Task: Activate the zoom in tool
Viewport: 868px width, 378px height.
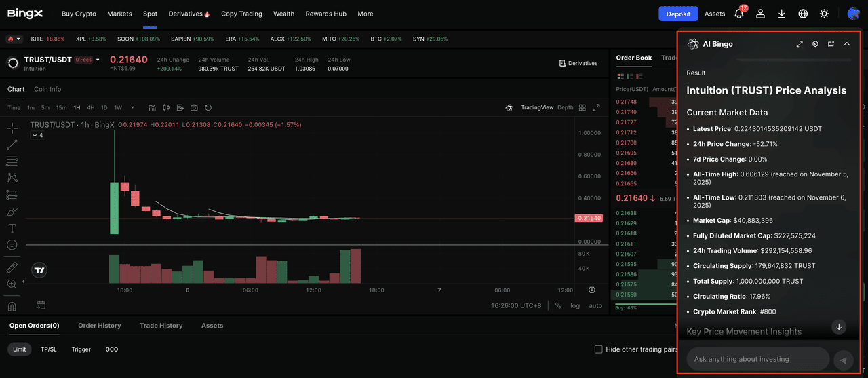Action: pos(12,284)
